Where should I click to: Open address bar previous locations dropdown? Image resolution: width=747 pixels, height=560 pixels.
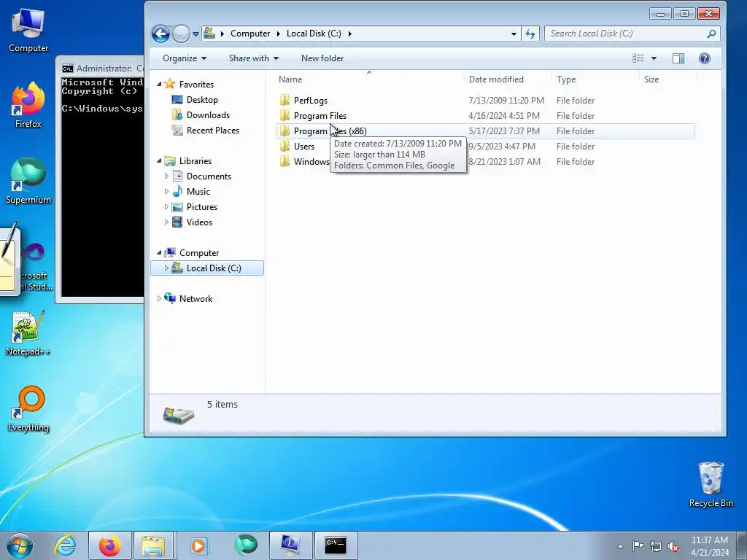(x=514, y=34)
